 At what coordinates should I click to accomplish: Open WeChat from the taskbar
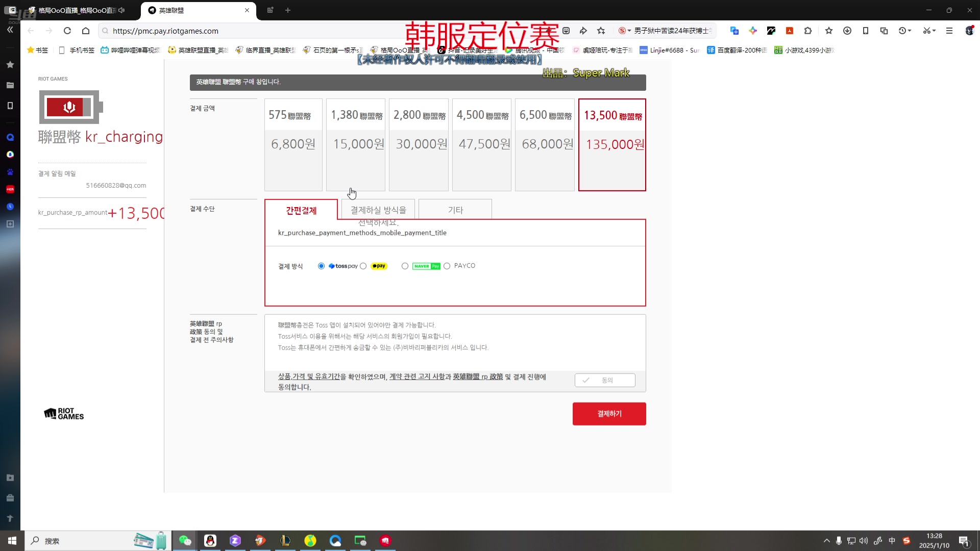(185, 541)
